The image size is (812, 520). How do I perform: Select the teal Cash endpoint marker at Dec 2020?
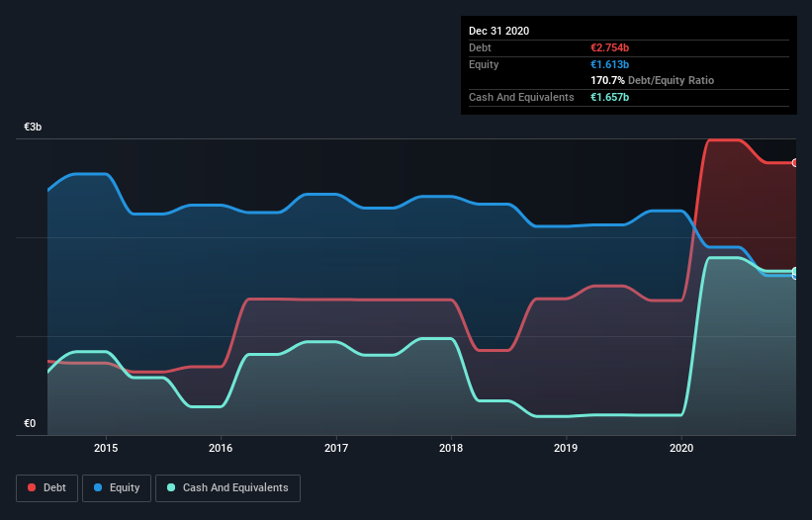tap(795, 271)
